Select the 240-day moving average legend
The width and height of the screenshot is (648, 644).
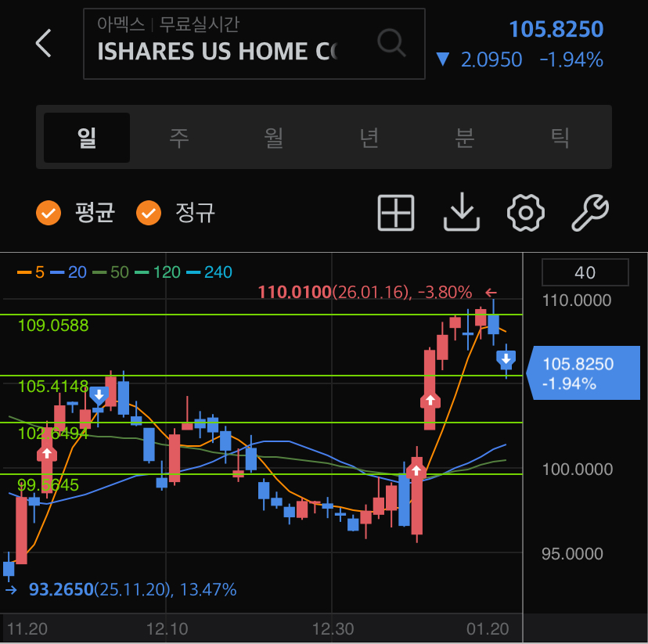[209, 272]
